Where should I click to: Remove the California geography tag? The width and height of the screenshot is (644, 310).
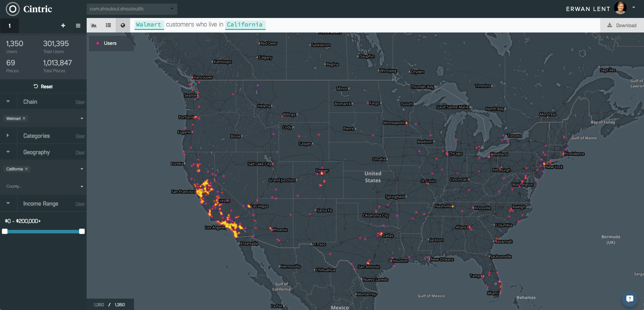(26, 169)
